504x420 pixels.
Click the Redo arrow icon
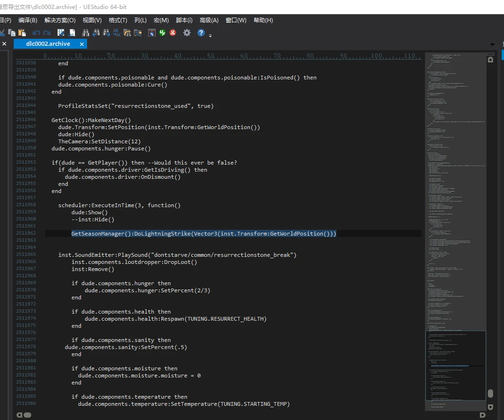click(x=46, y=33)
